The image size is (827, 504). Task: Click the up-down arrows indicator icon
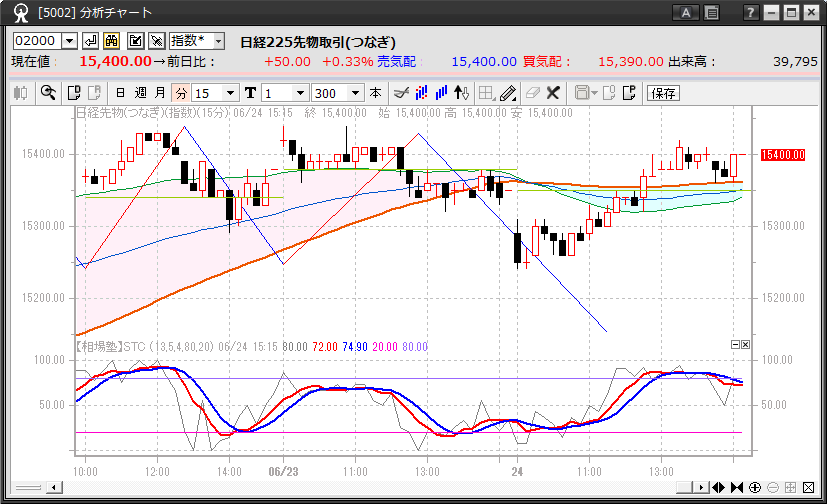461,93
